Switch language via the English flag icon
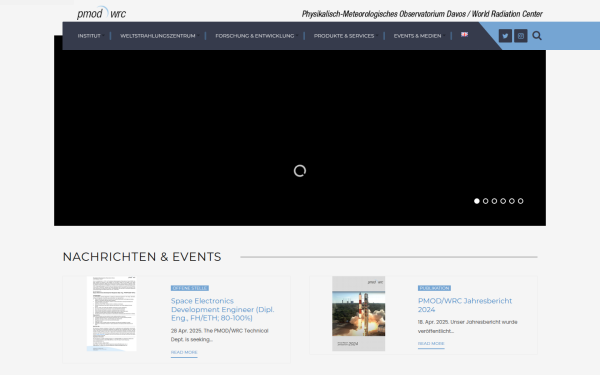The image size is (600, 375). tap(464, 34)
